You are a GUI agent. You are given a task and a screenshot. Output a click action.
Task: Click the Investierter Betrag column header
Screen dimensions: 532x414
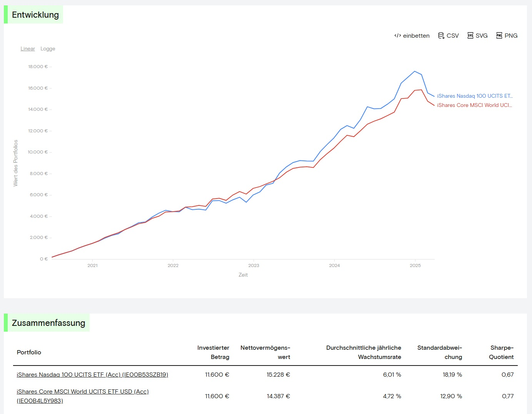(x=213, y=352)
